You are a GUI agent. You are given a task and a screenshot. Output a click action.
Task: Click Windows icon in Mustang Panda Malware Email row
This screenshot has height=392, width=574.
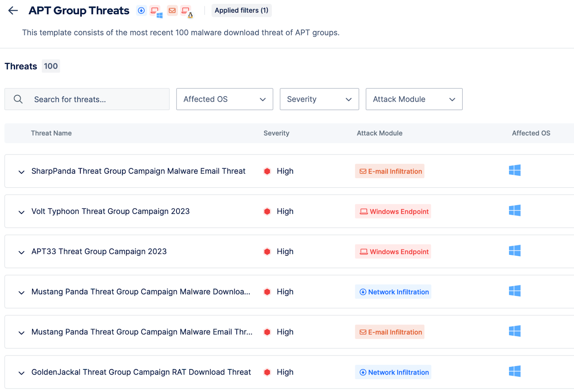(x=514, y=331)
